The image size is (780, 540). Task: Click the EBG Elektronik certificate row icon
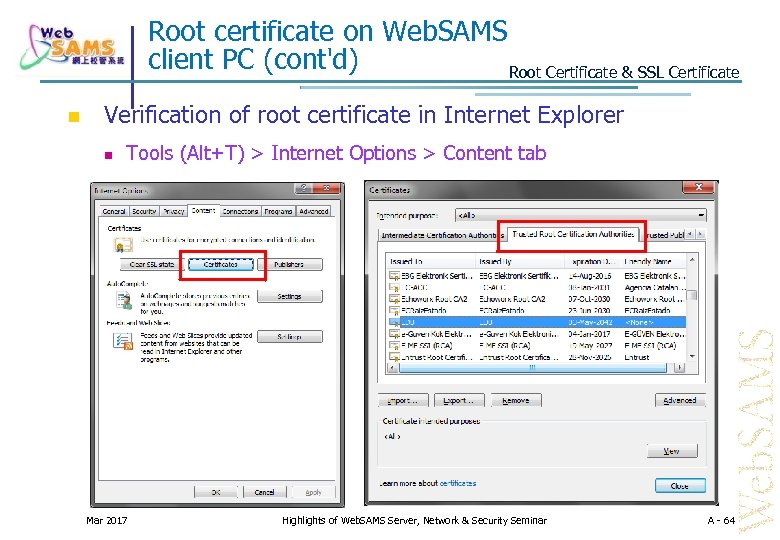(x=394, y=275)
